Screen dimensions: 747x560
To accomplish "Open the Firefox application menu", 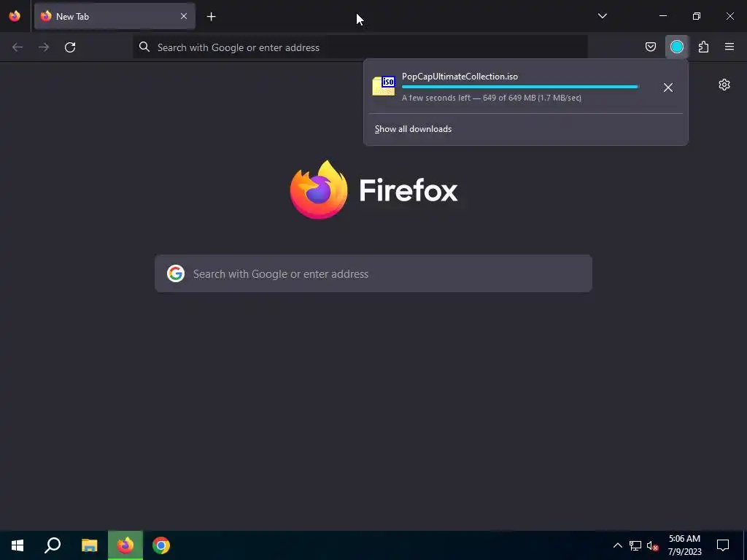I will click(729, 47).
